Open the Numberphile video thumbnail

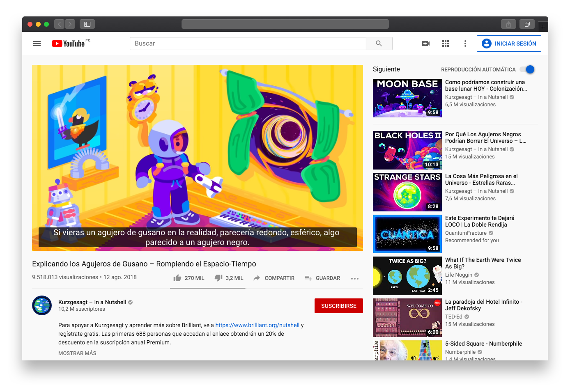(x=407, y=350)
